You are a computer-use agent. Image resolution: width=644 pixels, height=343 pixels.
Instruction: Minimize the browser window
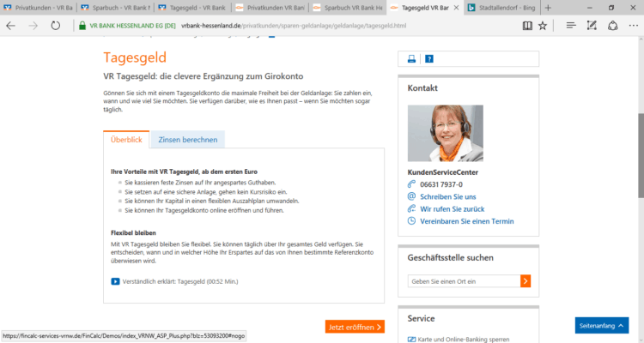[x=589, y=8]
